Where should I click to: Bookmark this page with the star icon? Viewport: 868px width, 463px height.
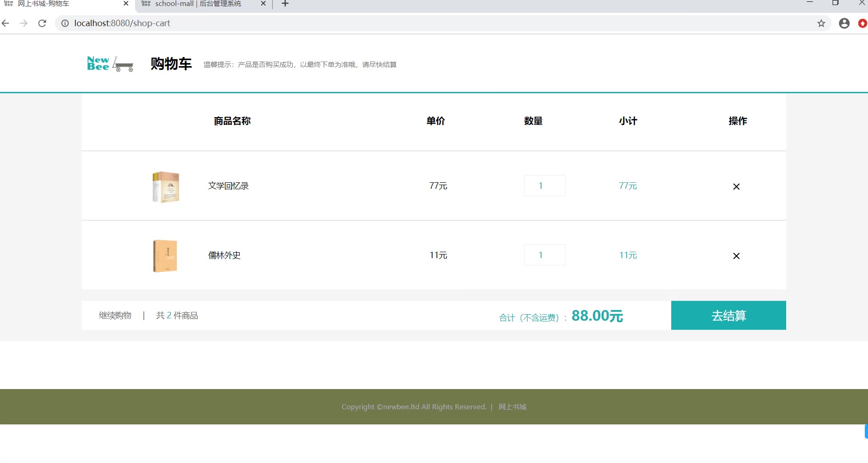tap(821, 23)
